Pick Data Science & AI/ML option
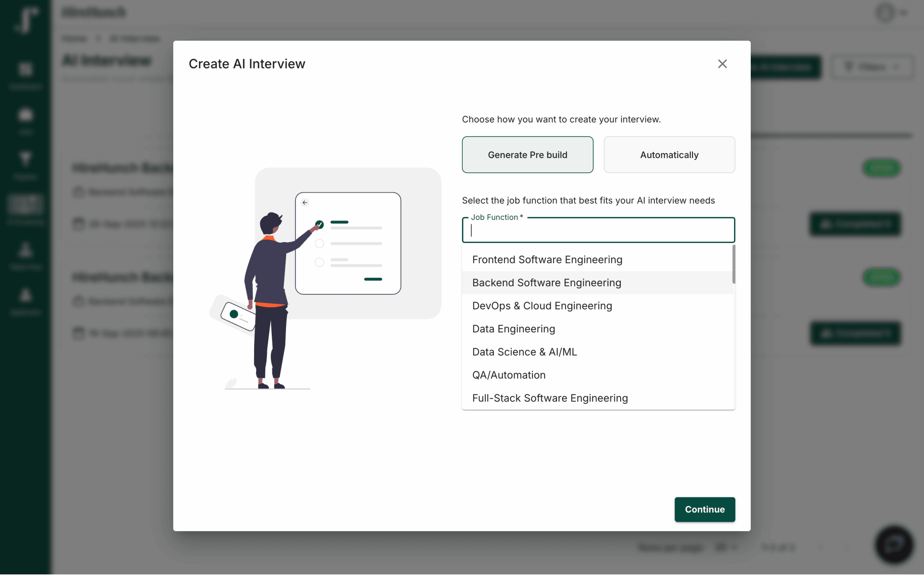Image resolution: width=924 pixels, height=577 pixels. [x=524, y=352]
